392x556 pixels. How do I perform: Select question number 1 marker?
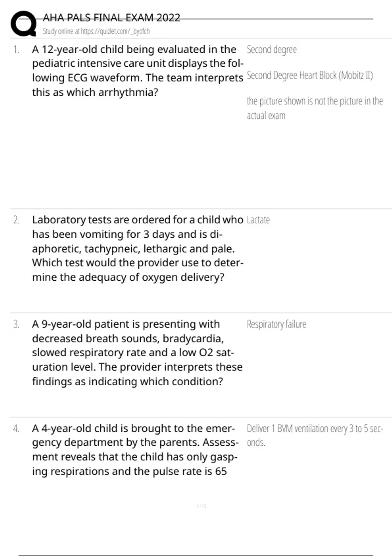pos(16,50)
